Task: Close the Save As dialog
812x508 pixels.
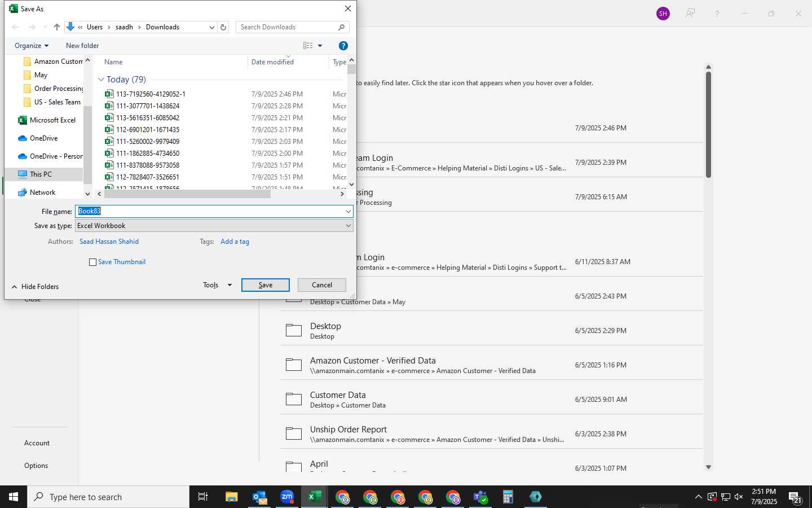Action: coord(348,8)
